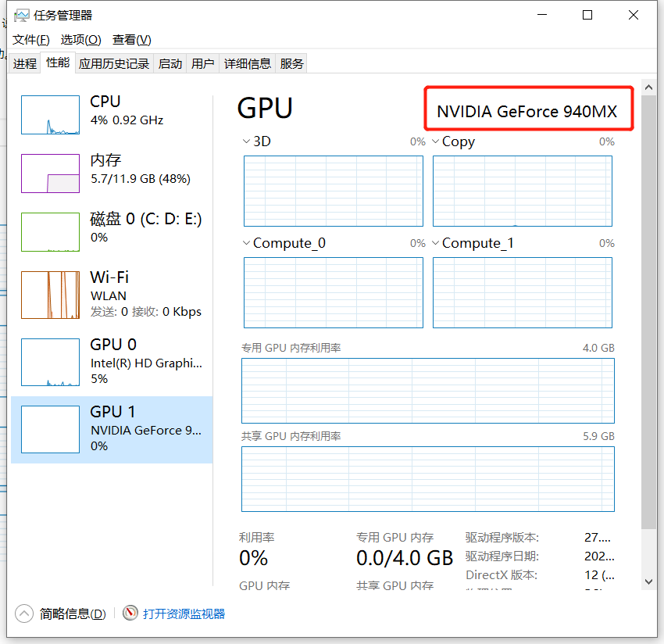
Task: Maximize the Task Manager window
Action: click(587, 16)
